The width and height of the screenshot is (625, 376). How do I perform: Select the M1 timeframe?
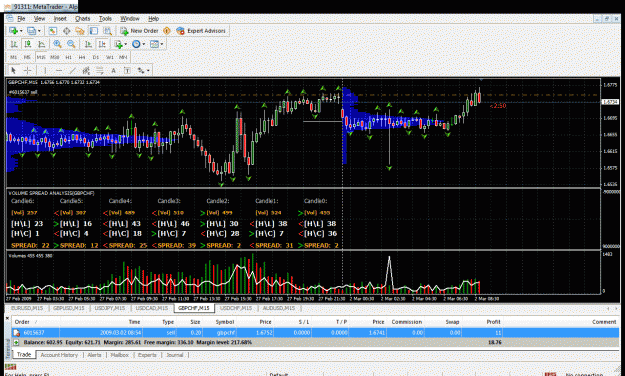coord(14,57)
